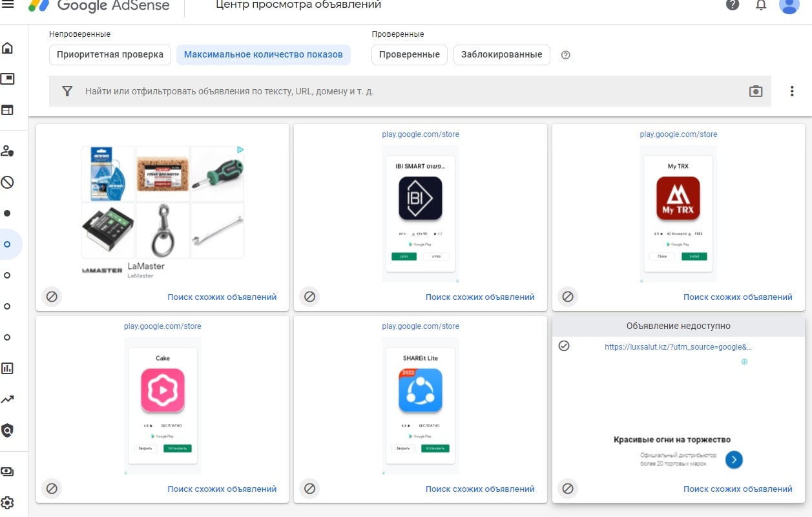Click the wrench product image in LaMaster ad

click(217, 231)
